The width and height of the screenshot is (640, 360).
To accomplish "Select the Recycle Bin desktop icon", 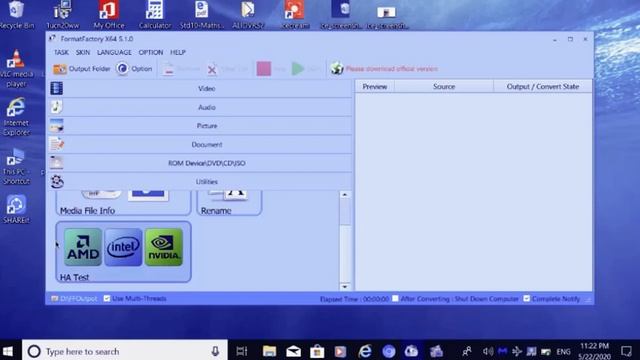I will [x=17, y=15].
